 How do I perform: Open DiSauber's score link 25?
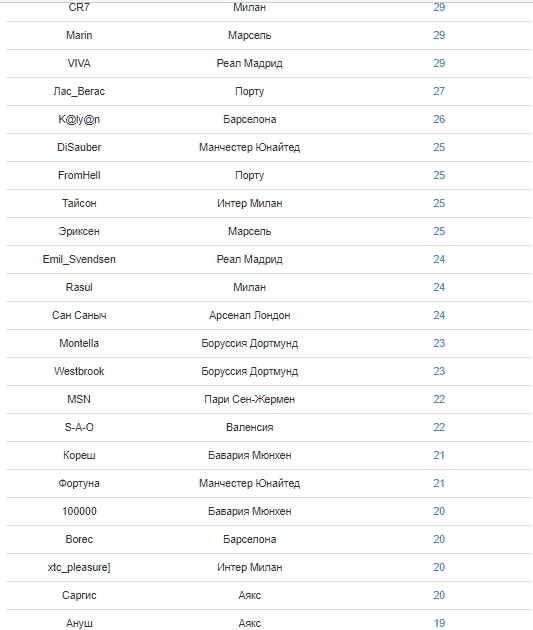tap(439, 147)
